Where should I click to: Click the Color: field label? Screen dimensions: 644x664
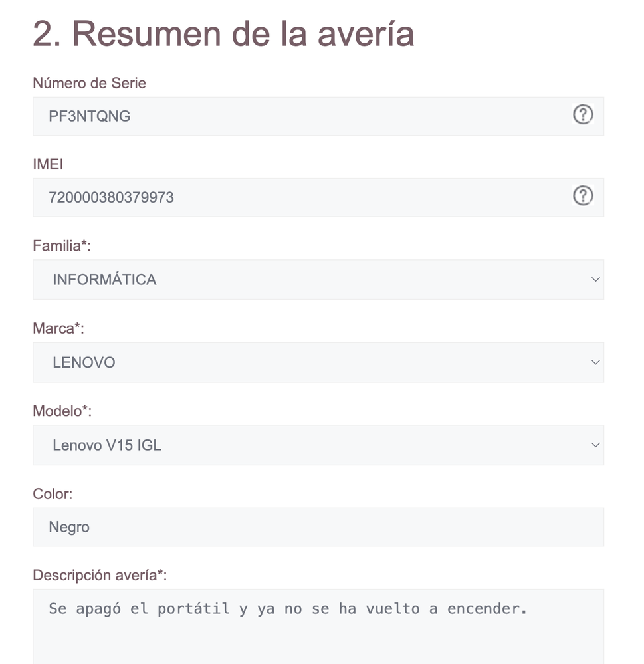[x=53, y=494]
